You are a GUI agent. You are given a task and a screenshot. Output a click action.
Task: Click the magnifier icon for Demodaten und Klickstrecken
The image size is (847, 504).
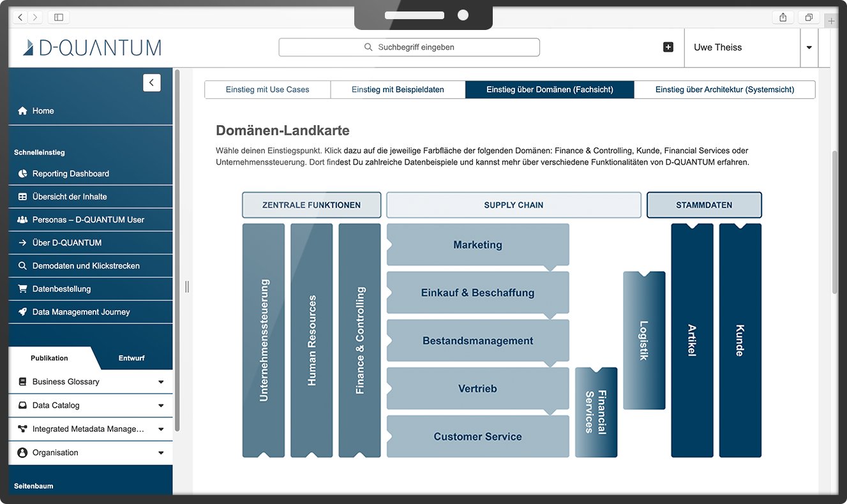click(22, 265)
